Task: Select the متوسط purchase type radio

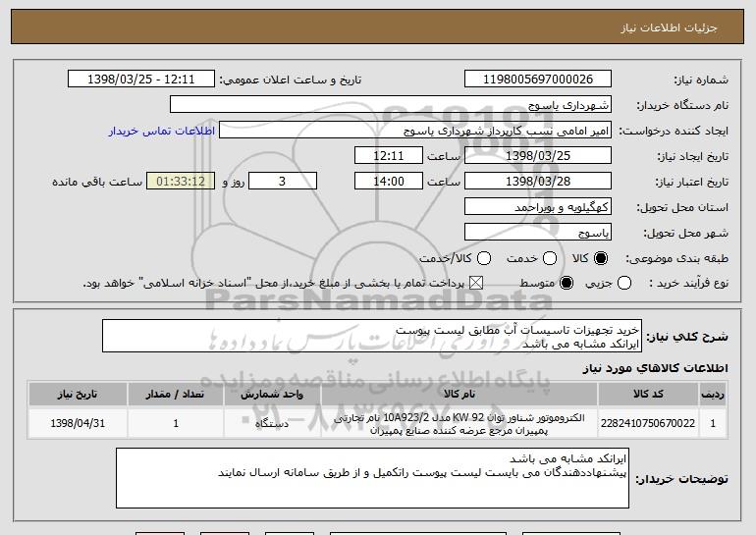Action: [x=567, y=284]
